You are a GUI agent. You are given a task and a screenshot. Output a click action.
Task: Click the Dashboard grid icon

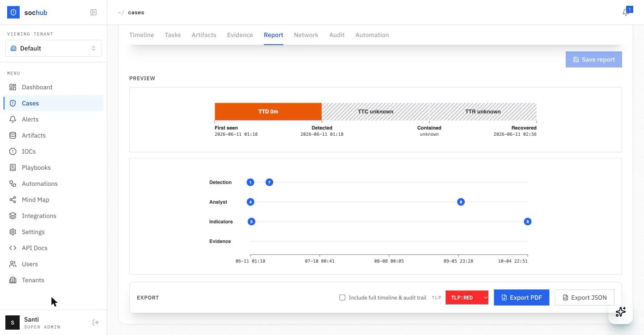13,87
